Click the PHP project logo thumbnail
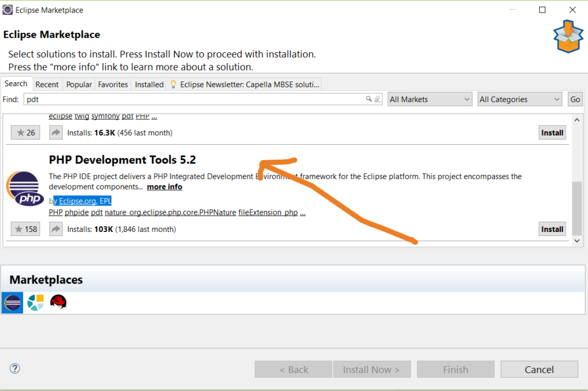Image resolution: width=588 pixels, height=391 pixels. click(x=25, y=188)
